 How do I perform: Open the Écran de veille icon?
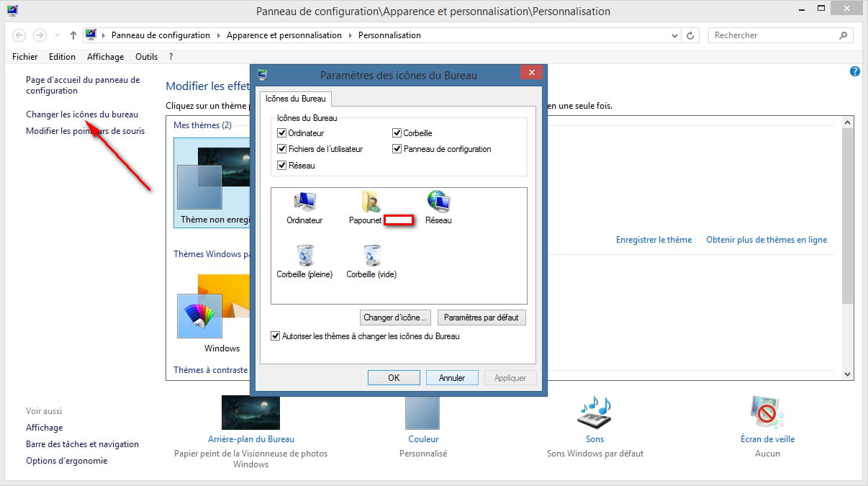pyautogui.click(x=767, y=413)
